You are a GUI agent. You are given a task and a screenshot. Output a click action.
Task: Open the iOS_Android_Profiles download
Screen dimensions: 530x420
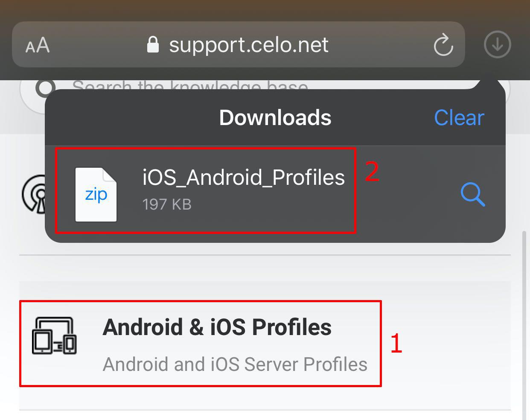tap(243, 178)
